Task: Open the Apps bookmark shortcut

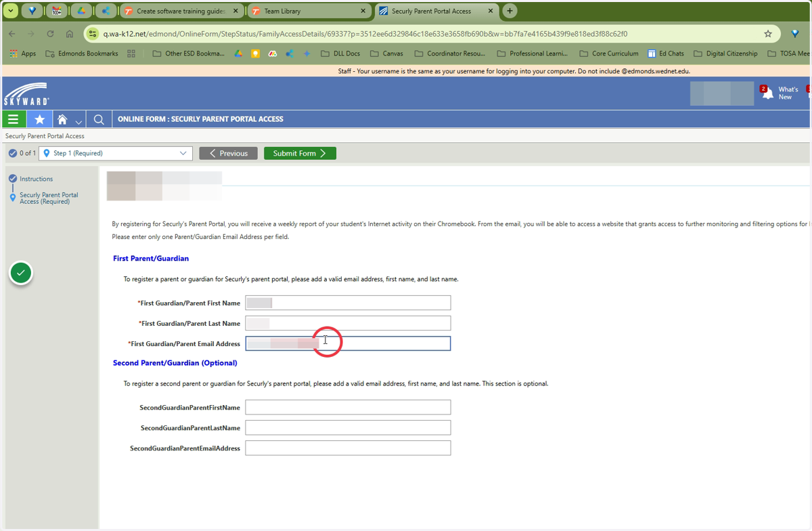Action: coord(23,54)
